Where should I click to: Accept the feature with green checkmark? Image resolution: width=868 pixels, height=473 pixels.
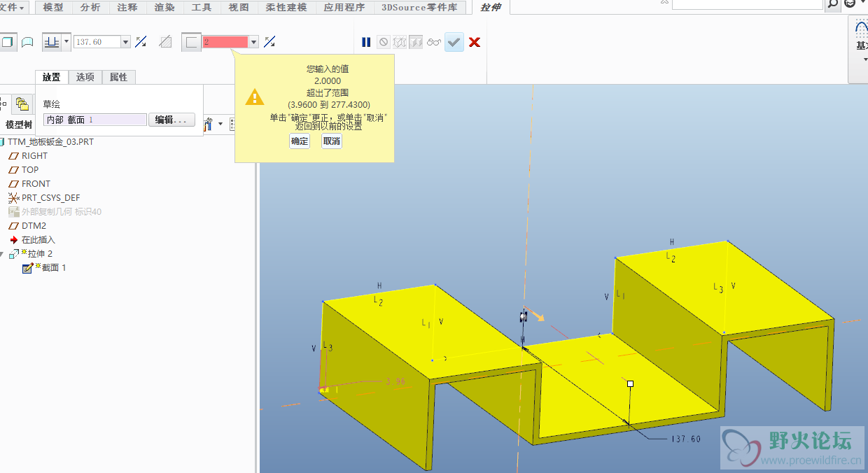coord(454,42)
